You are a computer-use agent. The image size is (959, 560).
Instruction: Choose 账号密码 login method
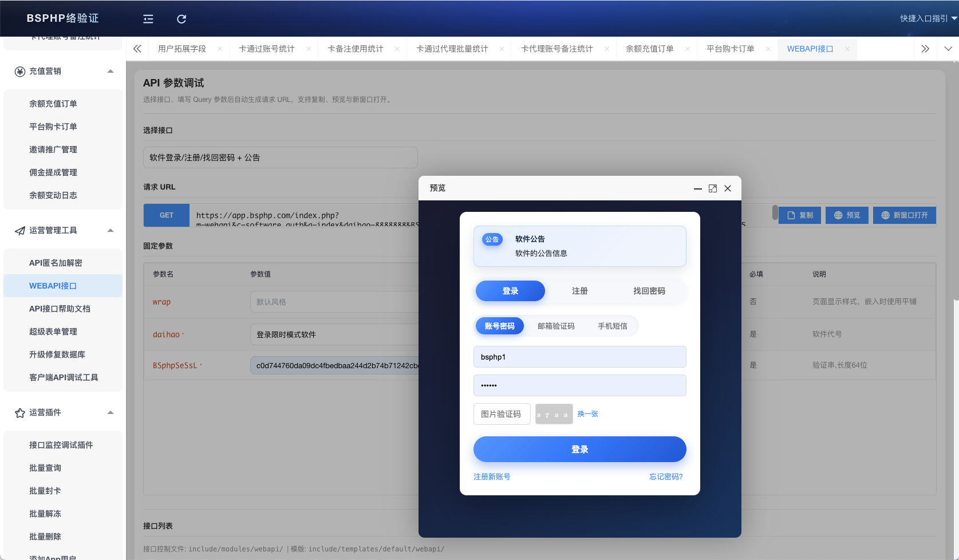(x=500, y=326)
